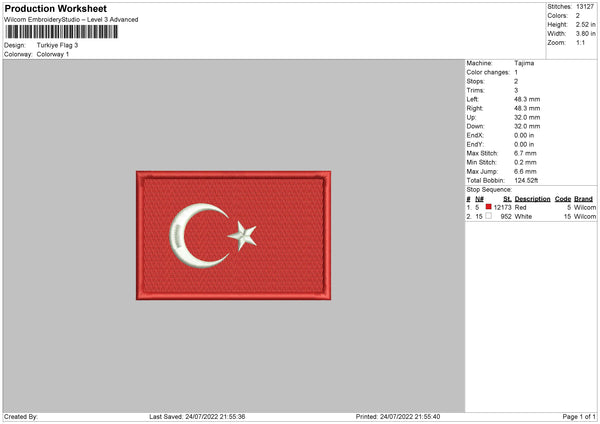
Task: Click the 'Red' description cell
Action: point(520,207)
